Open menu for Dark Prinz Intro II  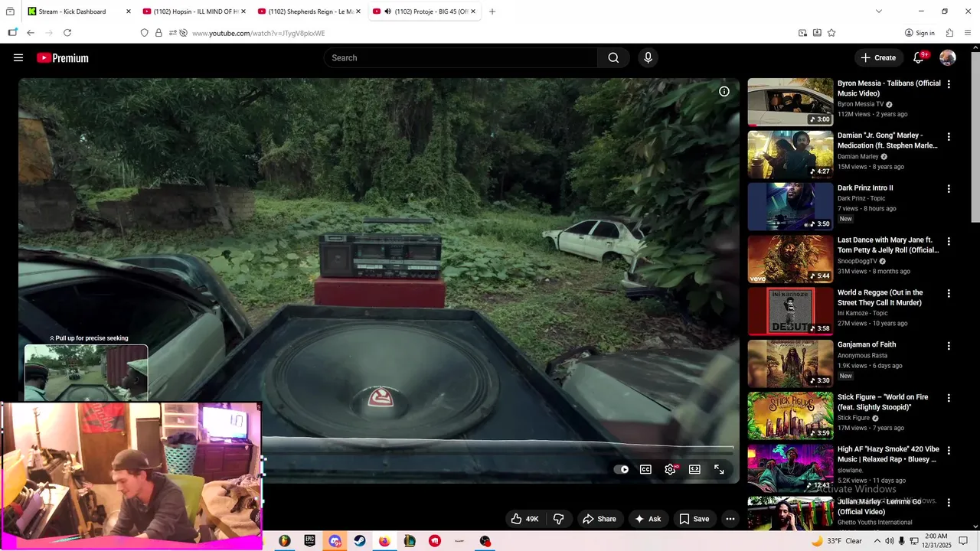949,189
